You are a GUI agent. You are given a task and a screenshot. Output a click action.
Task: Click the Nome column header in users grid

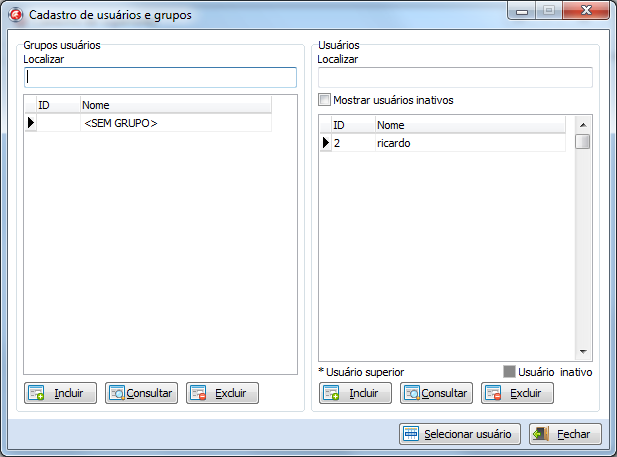470,125
